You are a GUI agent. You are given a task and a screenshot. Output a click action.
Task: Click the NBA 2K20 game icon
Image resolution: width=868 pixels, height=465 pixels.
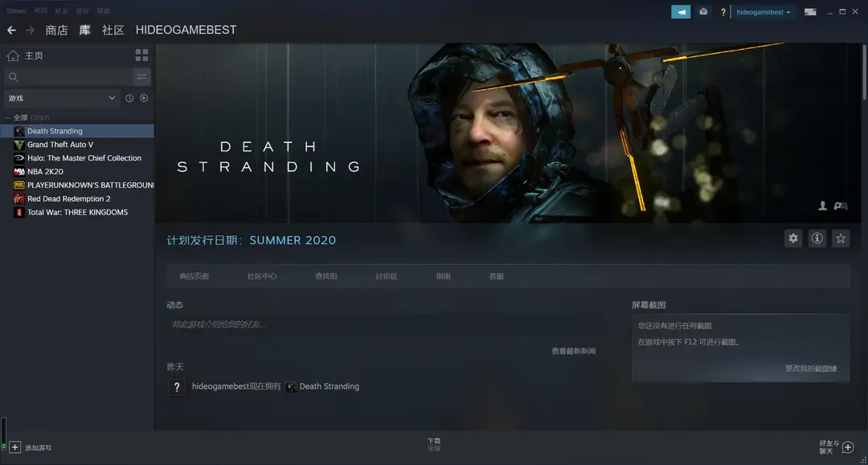point(19,172)
